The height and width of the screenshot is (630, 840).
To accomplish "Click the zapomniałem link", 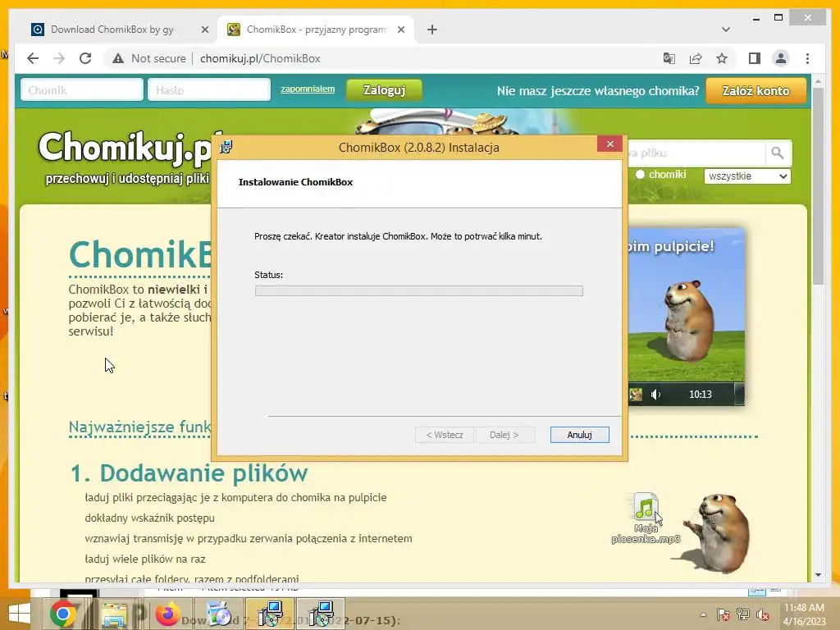I will [308, 89].
